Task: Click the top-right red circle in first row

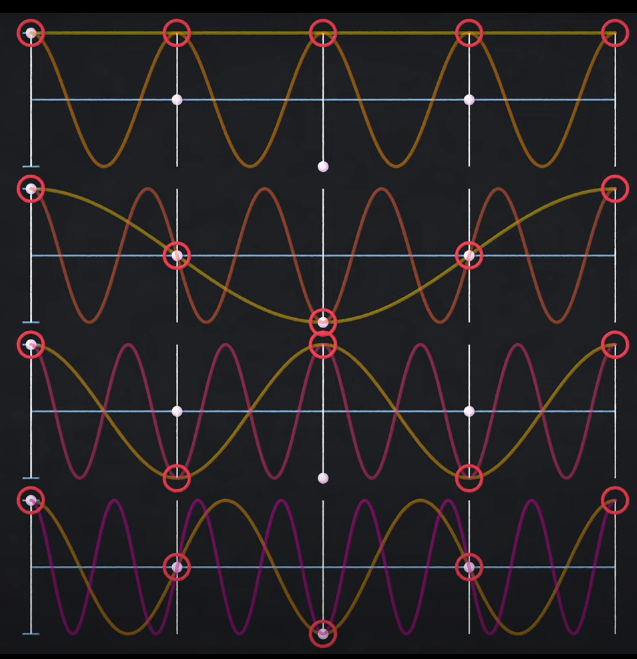Action: (614, 33)
